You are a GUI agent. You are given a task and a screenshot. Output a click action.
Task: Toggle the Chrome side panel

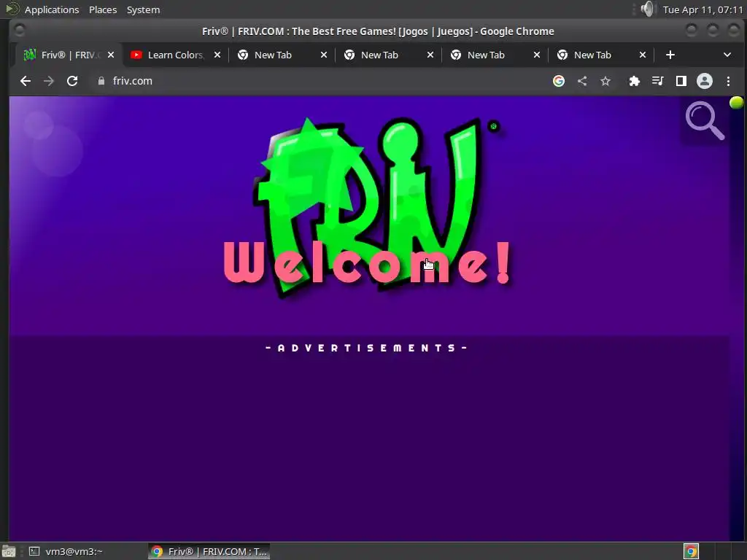(681, 81)
